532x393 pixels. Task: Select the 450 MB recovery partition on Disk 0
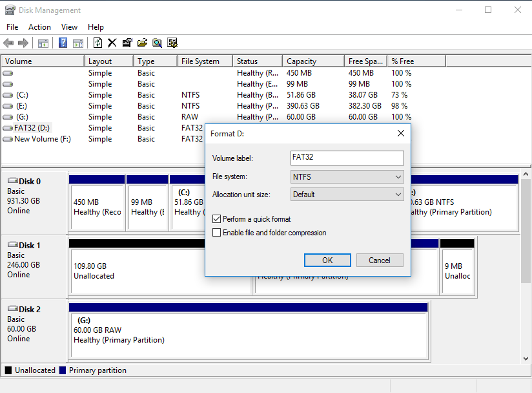pos(97,203)
